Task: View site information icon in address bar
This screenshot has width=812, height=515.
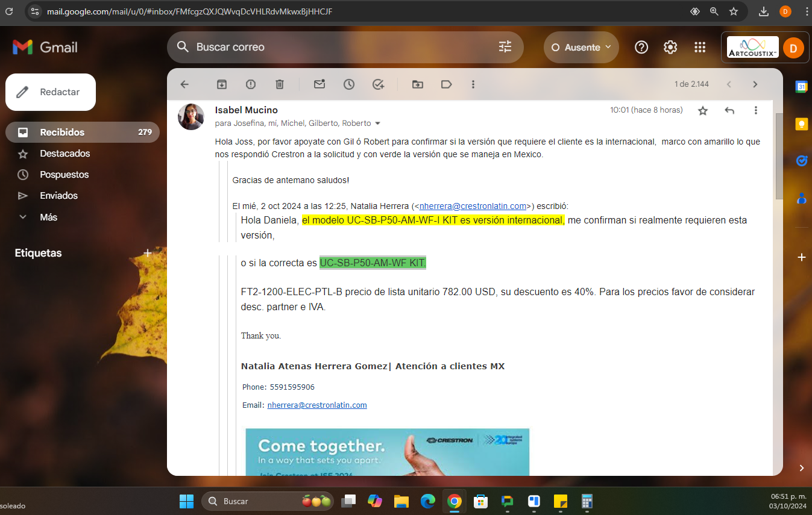Action: click(x=34, y=11)
